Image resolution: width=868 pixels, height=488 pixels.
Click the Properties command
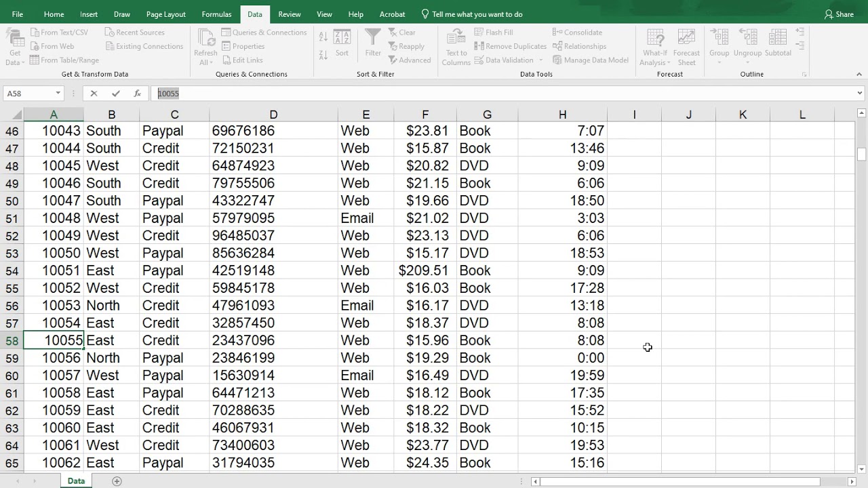(x=243, y=46)
